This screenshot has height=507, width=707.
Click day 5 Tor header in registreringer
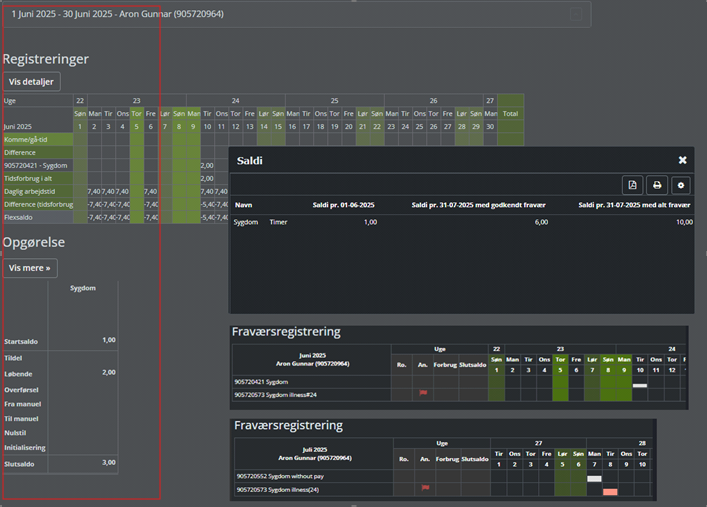(x=136, y=114)
